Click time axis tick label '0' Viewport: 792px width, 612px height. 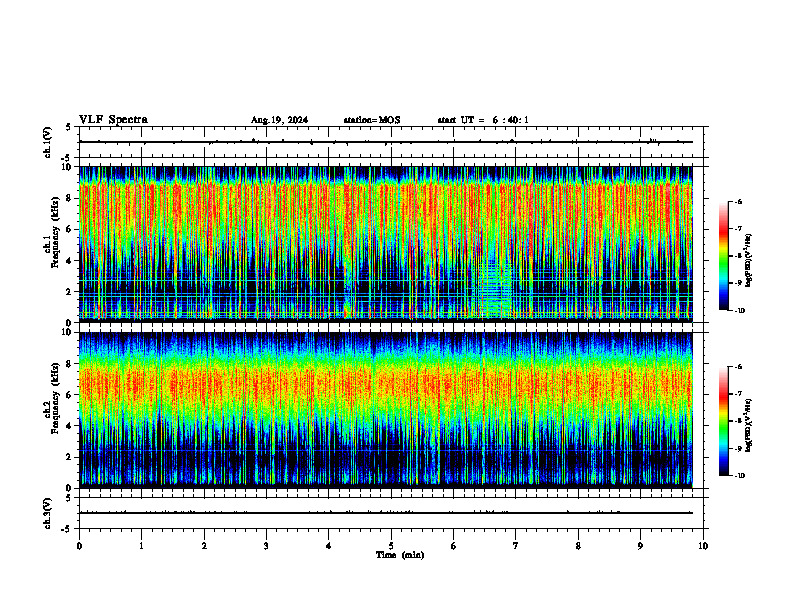[79, 546]
